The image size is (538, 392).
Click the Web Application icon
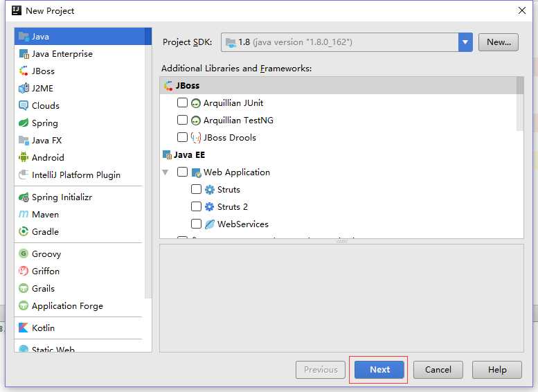[x=196, y=172]
